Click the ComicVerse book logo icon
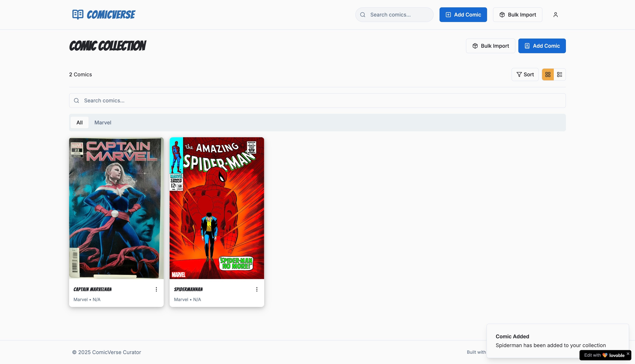Screen dimensions: 635x364 pyautogui.click(x=78, y=14)
